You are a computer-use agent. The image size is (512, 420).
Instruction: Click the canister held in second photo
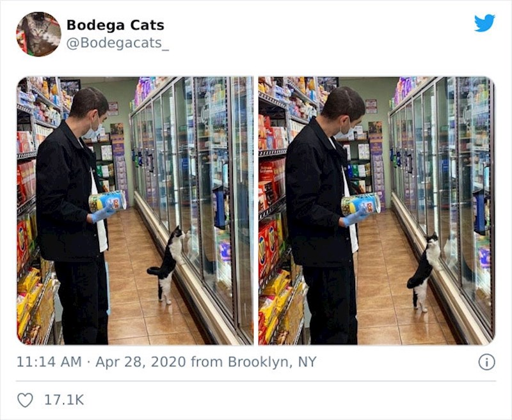[361, 204]
